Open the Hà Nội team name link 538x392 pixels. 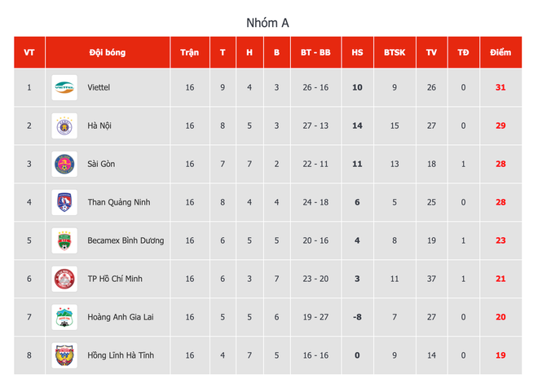(99, 126)
